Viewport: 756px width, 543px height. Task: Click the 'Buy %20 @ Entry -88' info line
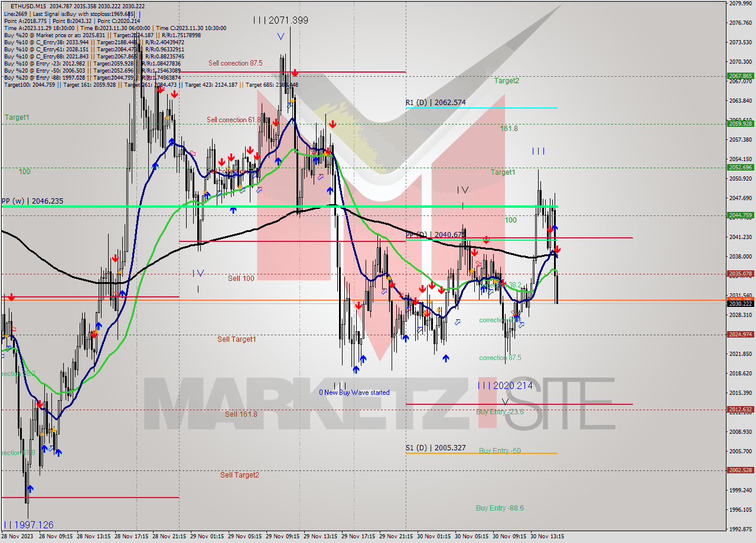(x=91, y=78)
